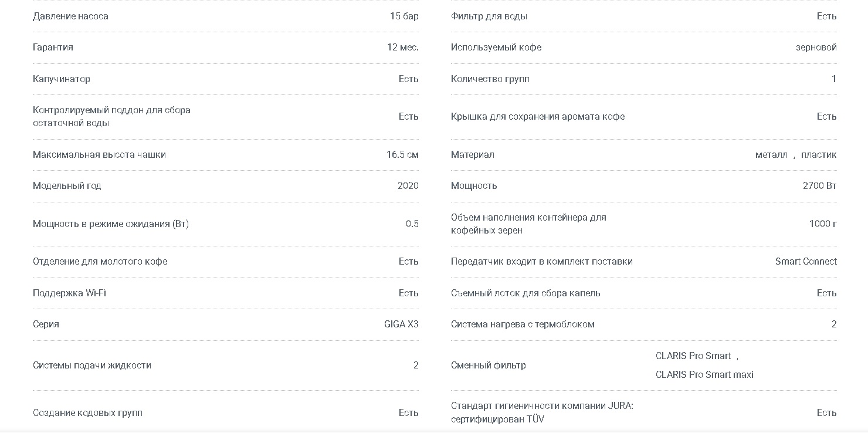Viewport: 868px width, 433px height.
Task: Select the '15 бар' pump pressure value
Action: (x=404, y=16)
